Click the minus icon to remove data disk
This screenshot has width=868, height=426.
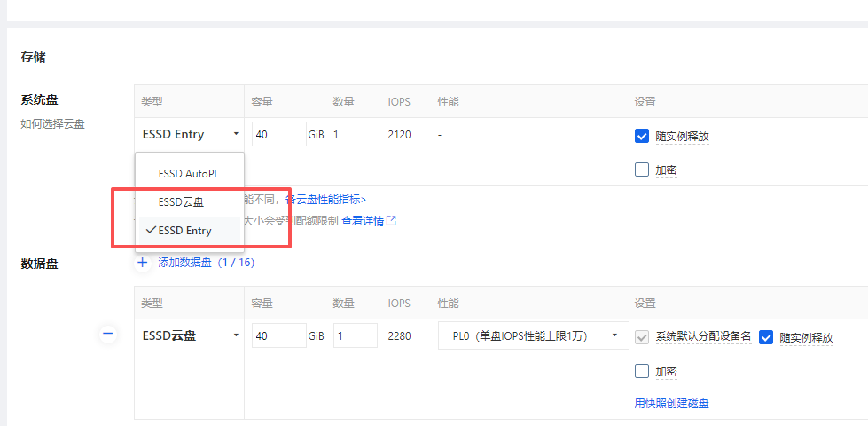[108, 335]
